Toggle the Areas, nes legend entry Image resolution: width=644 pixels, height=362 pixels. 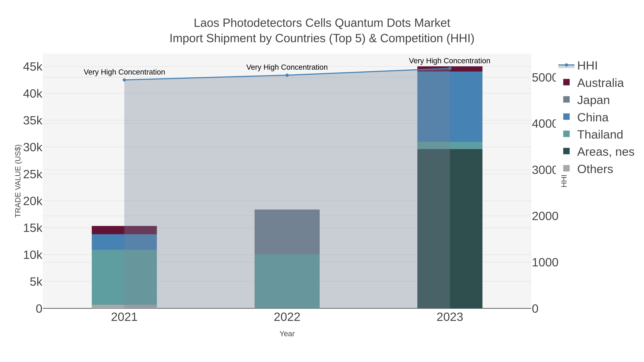tap(599, 152)
